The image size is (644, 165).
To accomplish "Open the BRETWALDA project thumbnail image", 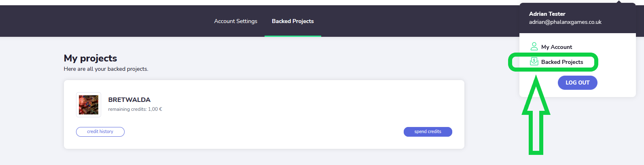I will pyautogui.click(x=89, y=105).
